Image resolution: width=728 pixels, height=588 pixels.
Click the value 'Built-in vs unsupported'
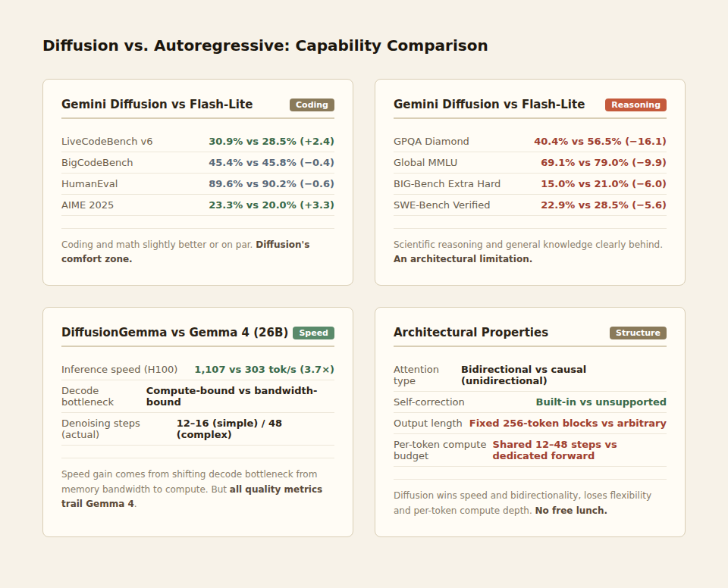601,402
